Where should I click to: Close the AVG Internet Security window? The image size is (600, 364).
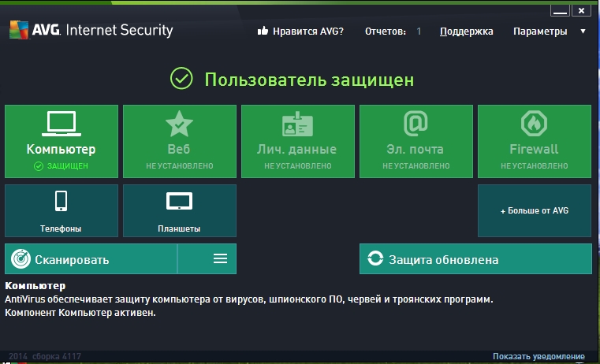point(581,11)
